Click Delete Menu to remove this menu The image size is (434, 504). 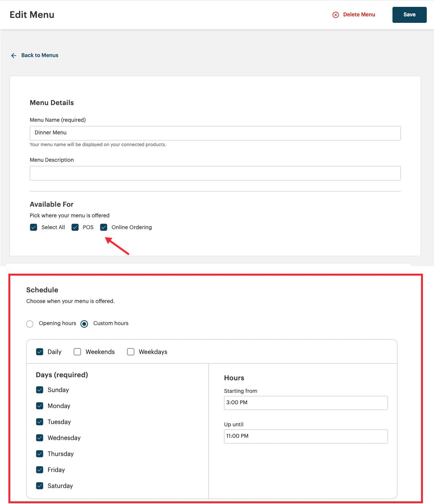coord(359,14)
